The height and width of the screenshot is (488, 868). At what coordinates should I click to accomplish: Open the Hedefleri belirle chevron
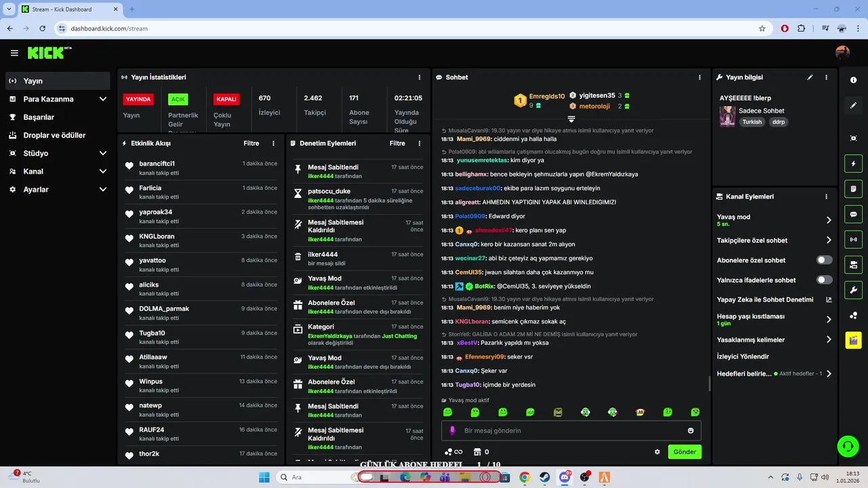pos(829,373)
